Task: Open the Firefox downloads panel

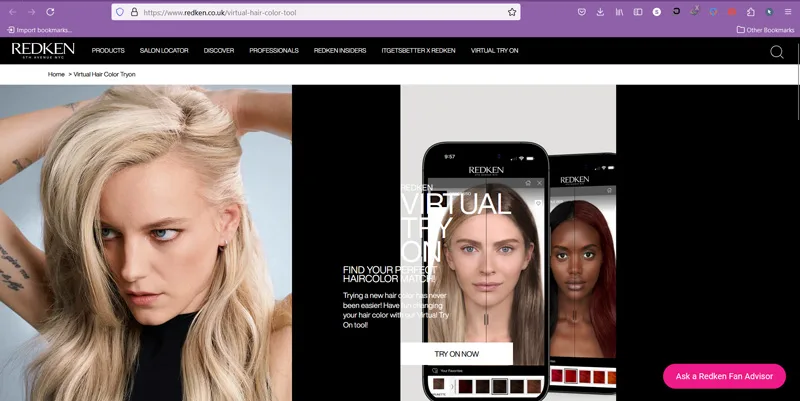Action: [601, 12]
